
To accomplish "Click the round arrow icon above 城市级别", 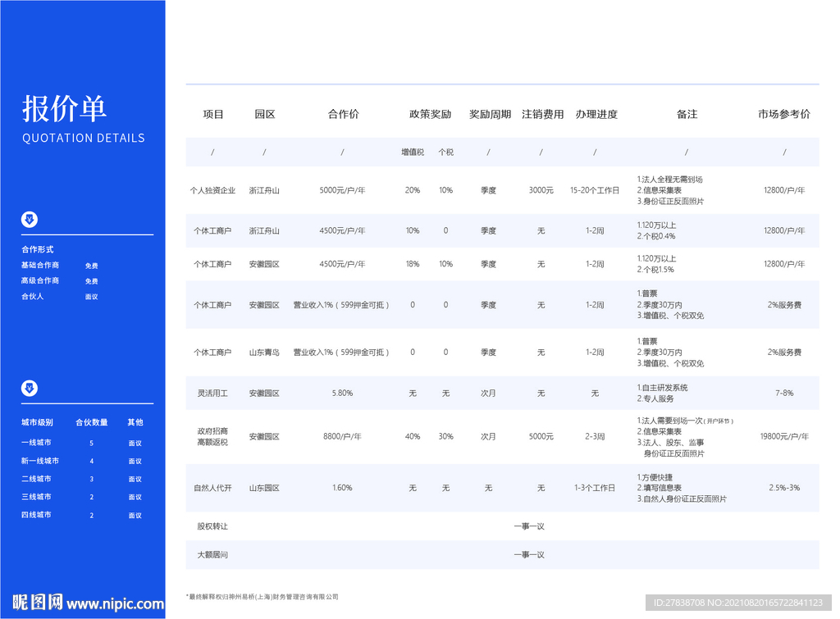I will click(30, 389).
